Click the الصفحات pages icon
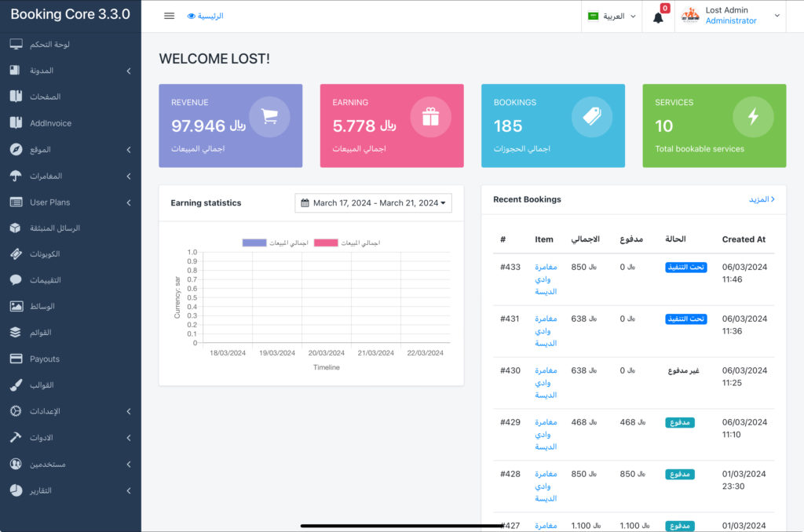This screenshot has width=804, height=532. pyautogui.click(x=16, y=97)
